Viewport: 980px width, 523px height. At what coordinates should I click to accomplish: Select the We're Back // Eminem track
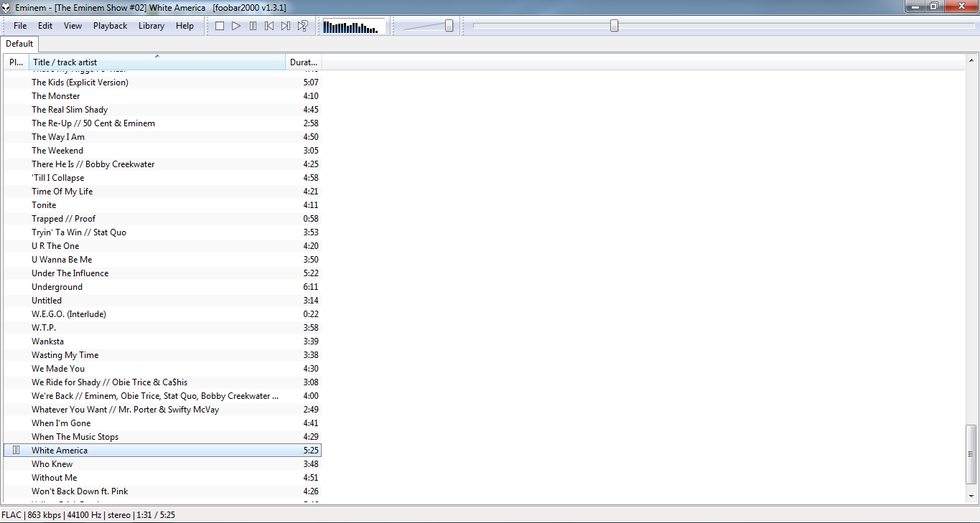pos(162,396)
